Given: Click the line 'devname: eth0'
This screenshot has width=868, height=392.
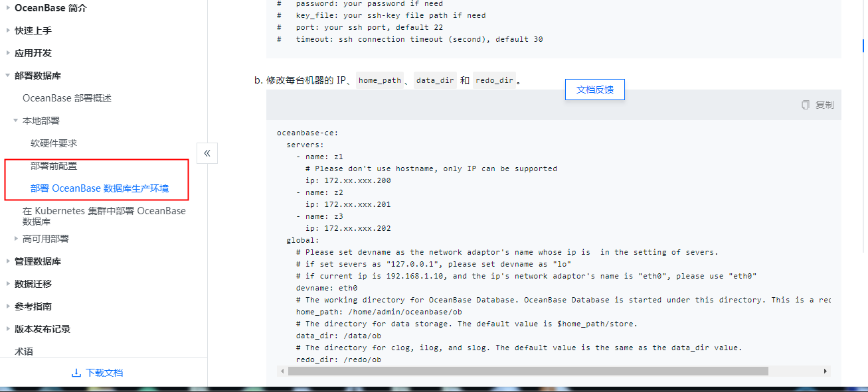Looking at the screenshot, I should click(327, 288).
